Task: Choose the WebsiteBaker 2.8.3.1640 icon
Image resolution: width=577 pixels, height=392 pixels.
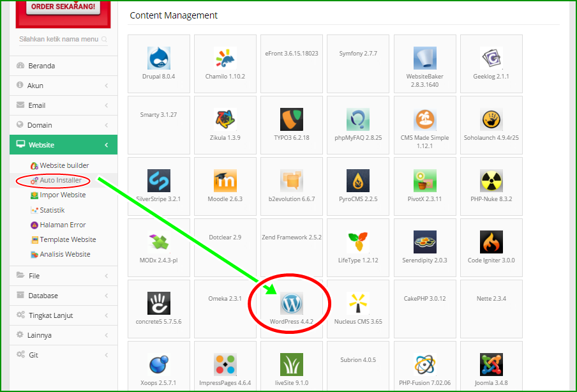Action: point(424,58)
